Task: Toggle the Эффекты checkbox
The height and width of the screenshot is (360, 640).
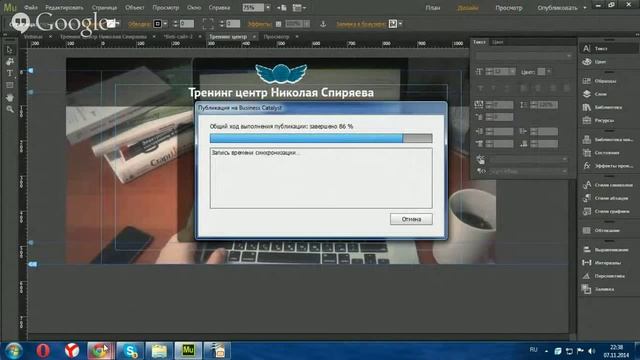Action: click(278, 24)
